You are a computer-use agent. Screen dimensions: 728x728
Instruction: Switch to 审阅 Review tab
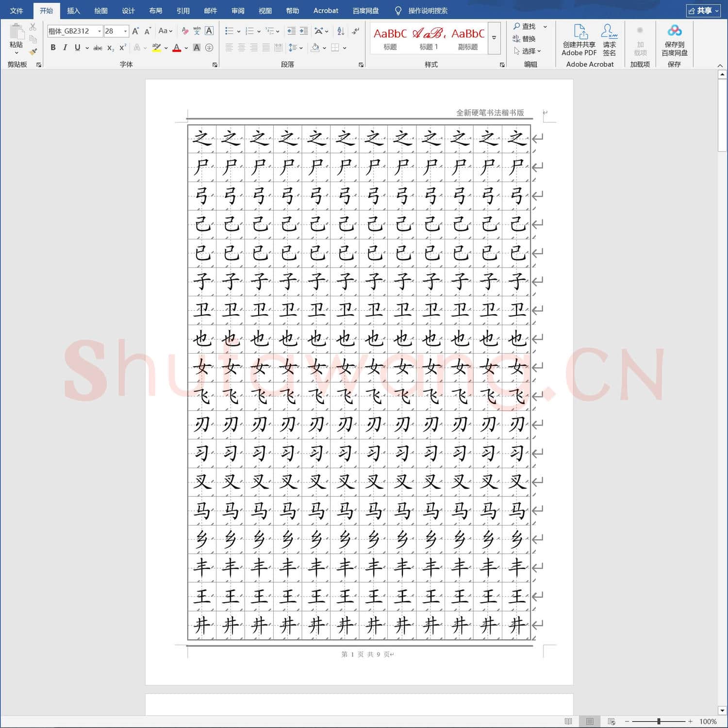coord(238,11)
